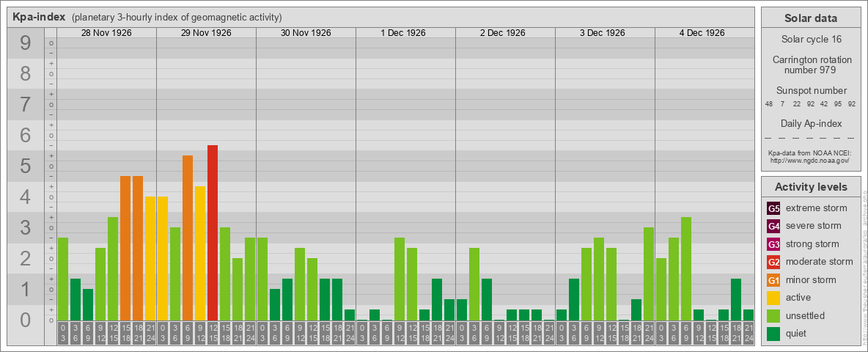
Task: Click 'Kpa-data from NOAA NCEI:' text
Action: [810, 153]
